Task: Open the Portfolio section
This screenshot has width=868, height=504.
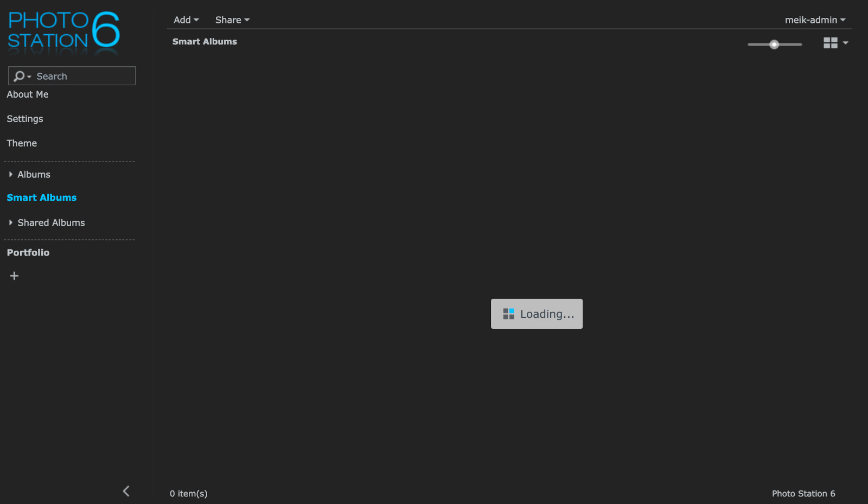Action: [x=28, y=253]
